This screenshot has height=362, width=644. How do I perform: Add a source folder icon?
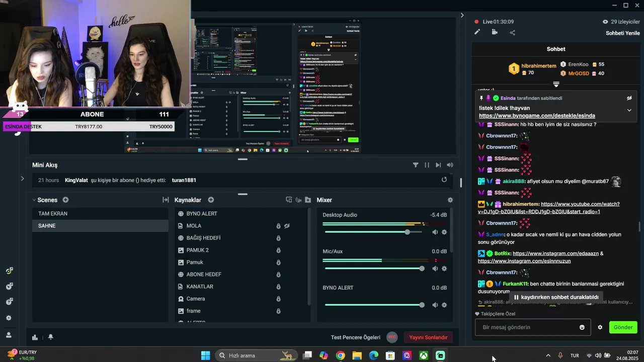[x=307, y=200]
